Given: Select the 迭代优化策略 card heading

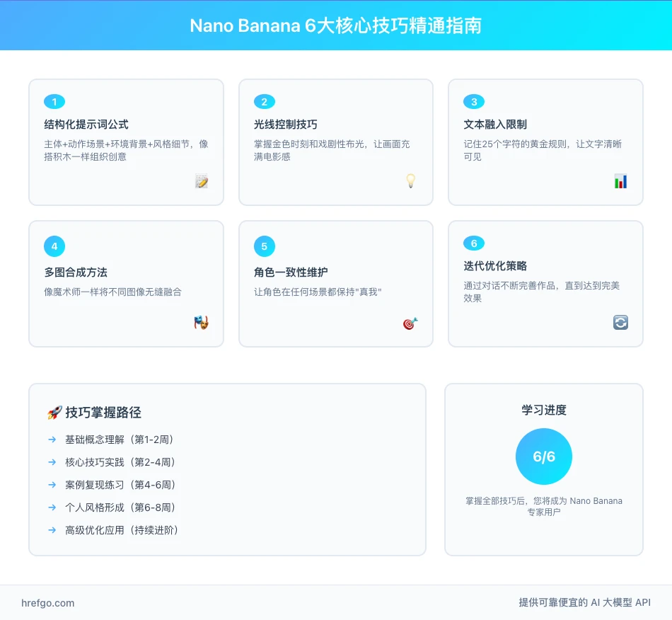Looking at the screenshot, I should (495, 266).
